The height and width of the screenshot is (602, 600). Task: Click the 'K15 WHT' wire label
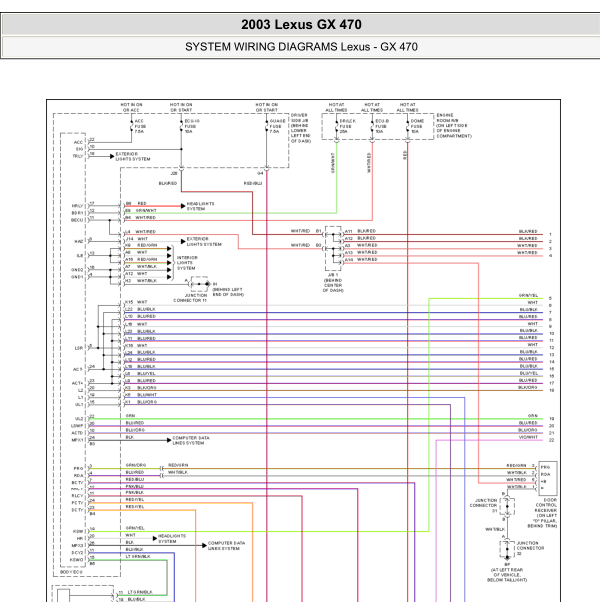pos(136,302)
